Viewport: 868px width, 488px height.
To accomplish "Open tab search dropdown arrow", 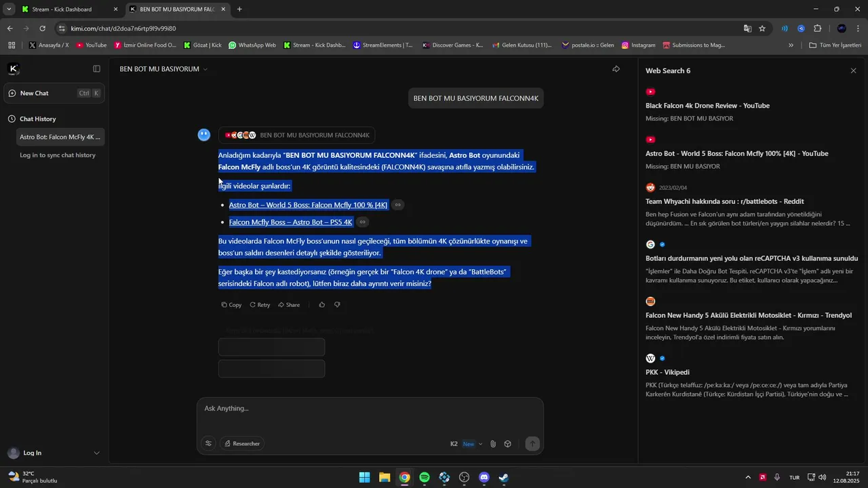I will [9, 9].
